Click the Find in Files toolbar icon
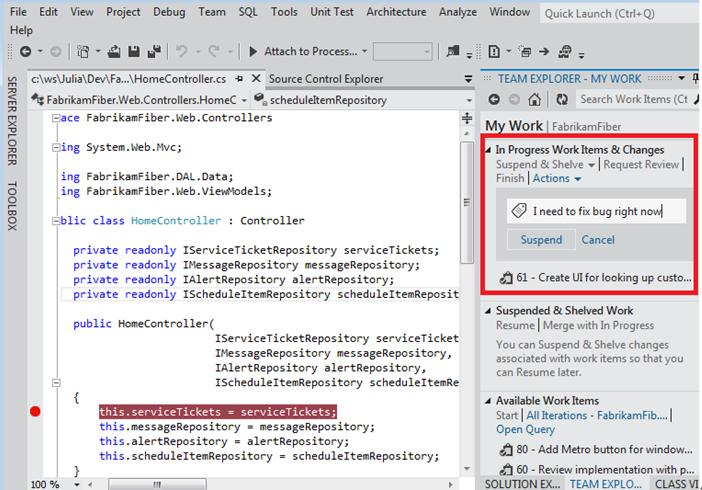702x490 pixels. click(x=453, y=52)
